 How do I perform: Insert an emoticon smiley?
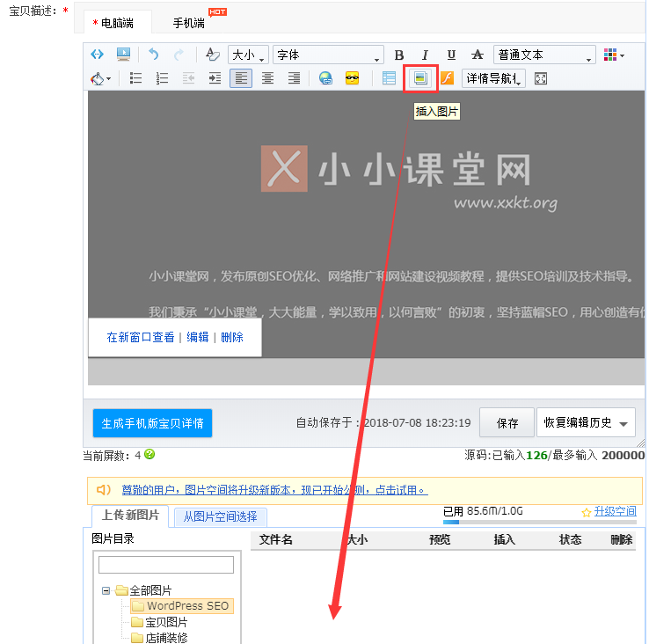coord(352,77)
